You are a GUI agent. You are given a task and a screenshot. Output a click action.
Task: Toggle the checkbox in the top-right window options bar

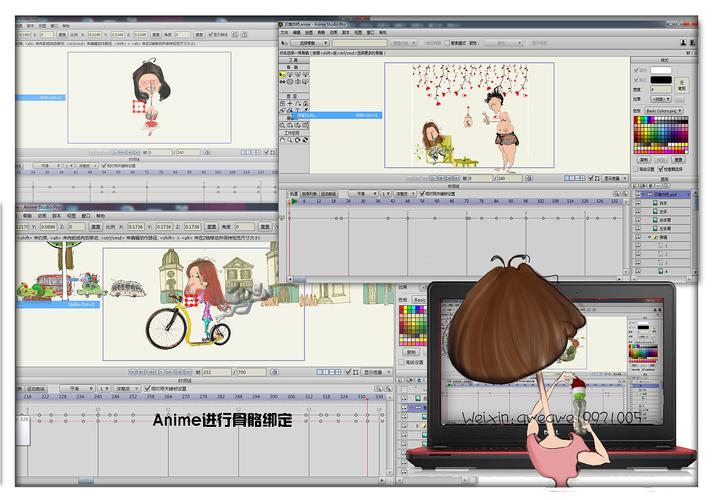pyautogui.click(x=447, y=43)
